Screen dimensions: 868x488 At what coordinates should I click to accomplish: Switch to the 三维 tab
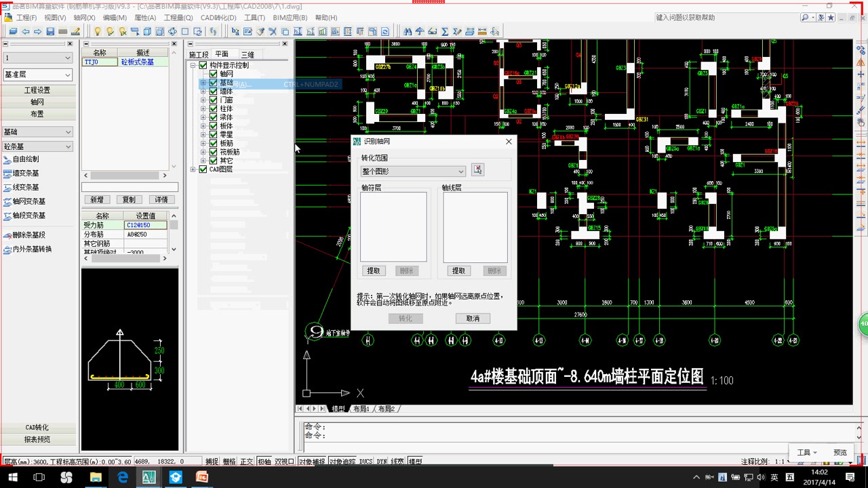click(248, 55)
